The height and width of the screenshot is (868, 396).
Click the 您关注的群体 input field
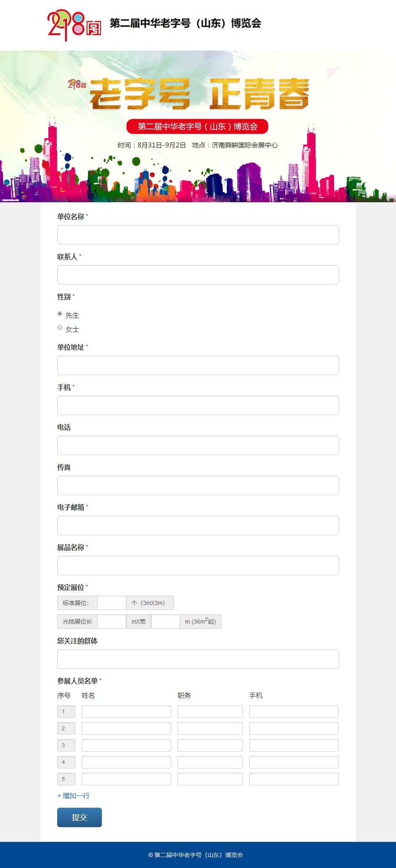click(198, 659)
